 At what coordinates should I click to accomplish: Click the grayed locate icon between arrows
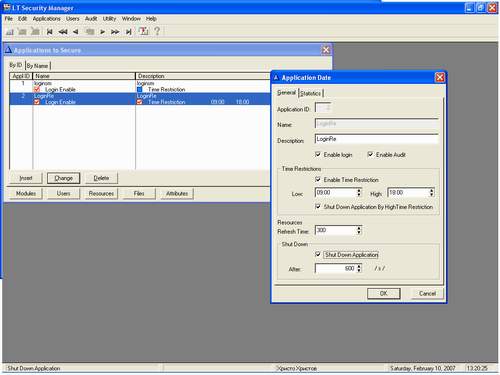click(89, 32)
